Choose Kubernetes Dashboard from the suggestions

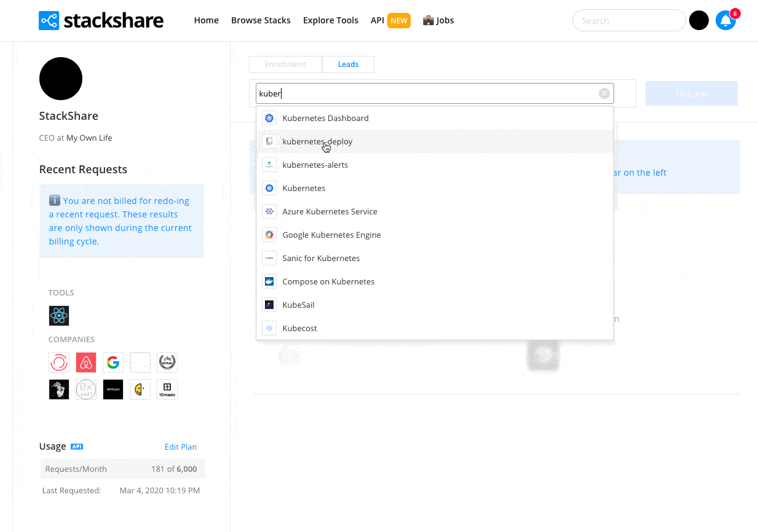(x=435, y=118)
